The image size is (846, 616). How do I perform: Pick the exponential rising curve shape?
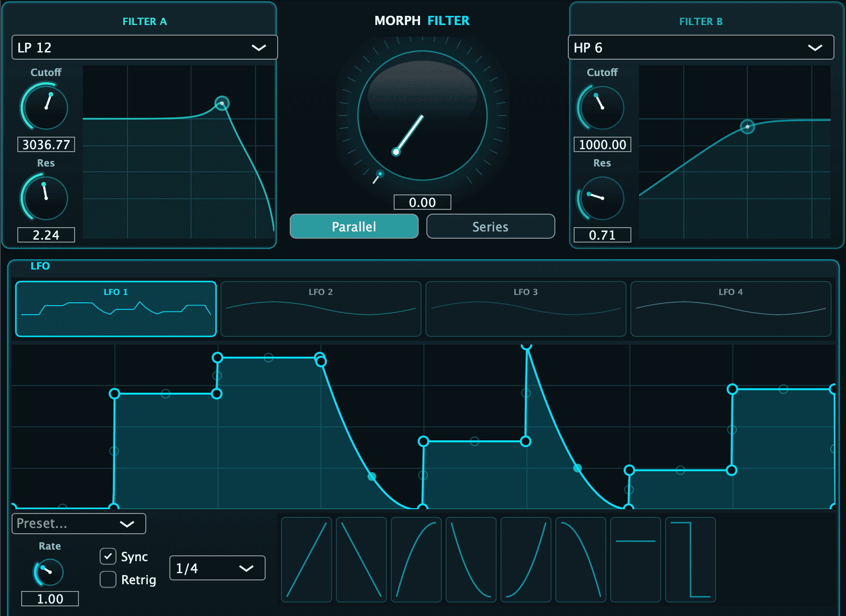[x=526, y=560]
